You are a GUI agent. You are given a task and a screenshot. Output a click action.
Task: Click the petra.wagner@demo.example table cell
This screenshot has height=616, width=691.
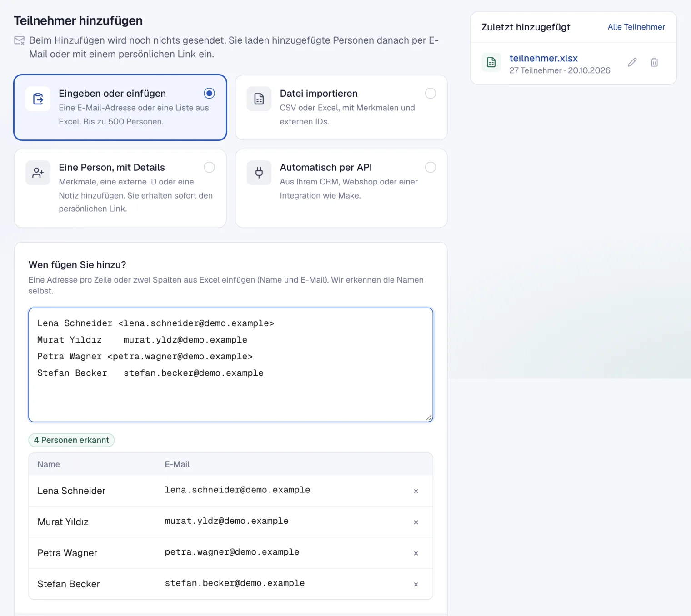pyautogui.click(x=232, y=552)
